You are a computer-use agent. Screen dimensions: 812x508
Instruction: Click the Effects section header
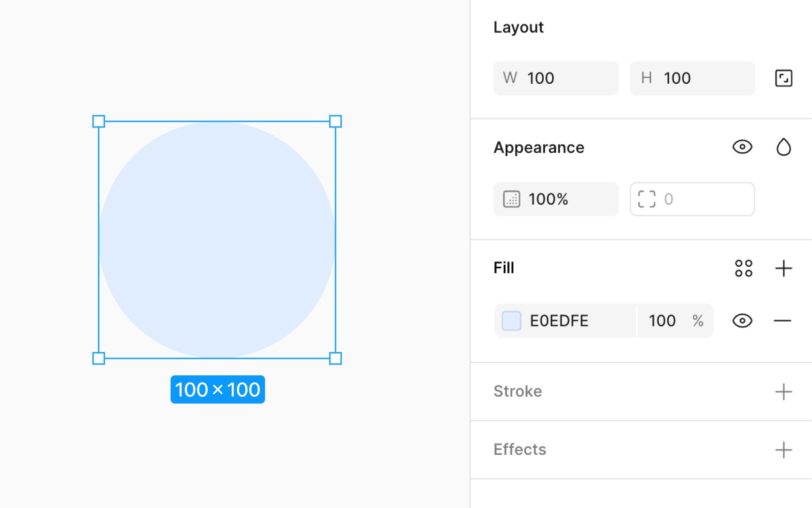coord(520,450)
